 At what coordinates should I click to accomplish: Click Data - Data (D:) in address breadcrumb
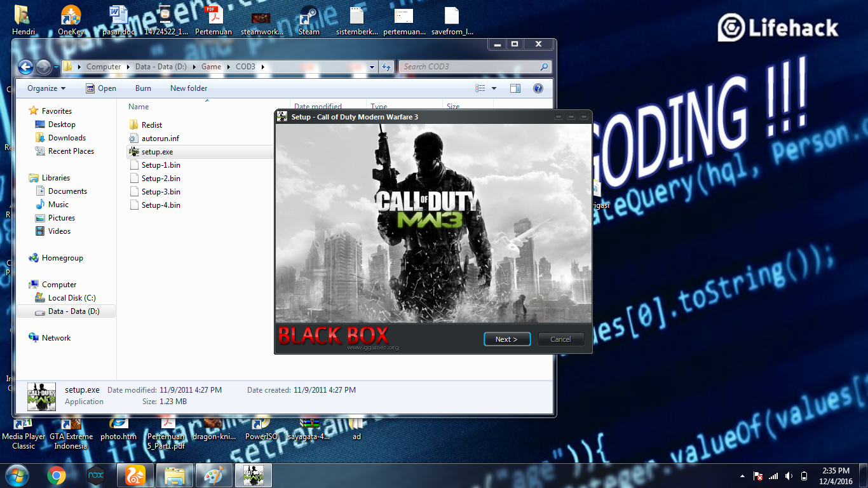click(x=161, y=67)
